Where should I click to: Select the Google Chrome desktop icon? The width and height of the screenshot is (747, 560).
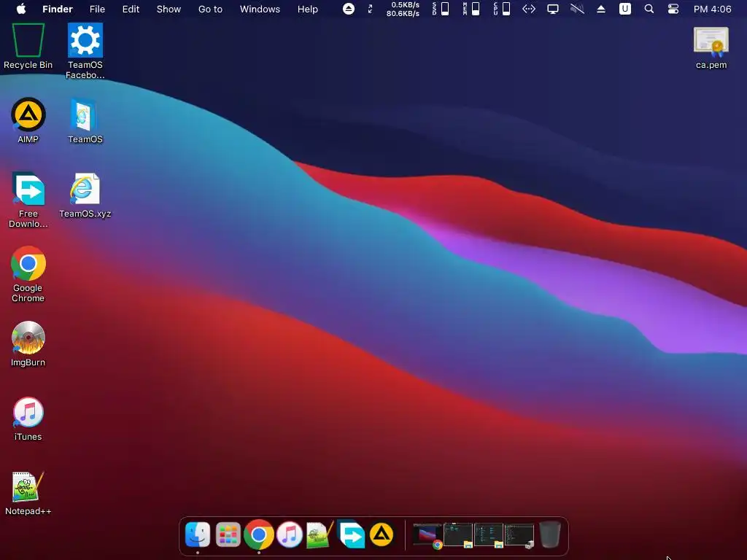(x=28, y=274)
